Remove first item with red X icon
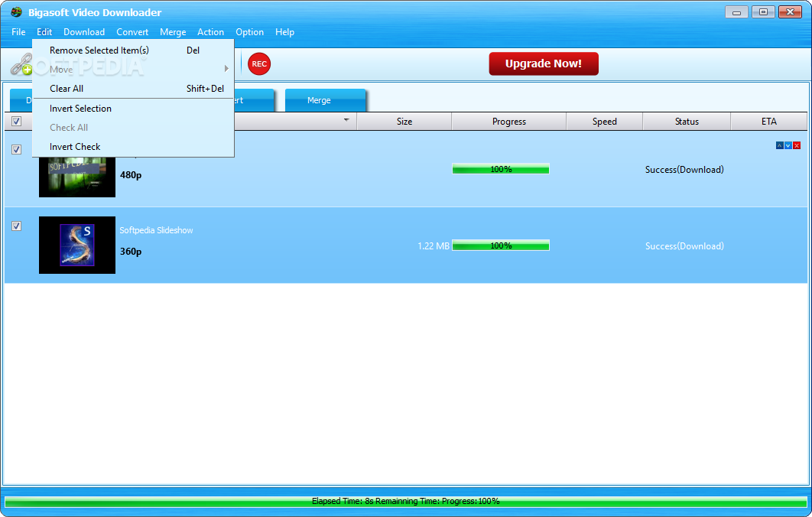 point(797,145)
